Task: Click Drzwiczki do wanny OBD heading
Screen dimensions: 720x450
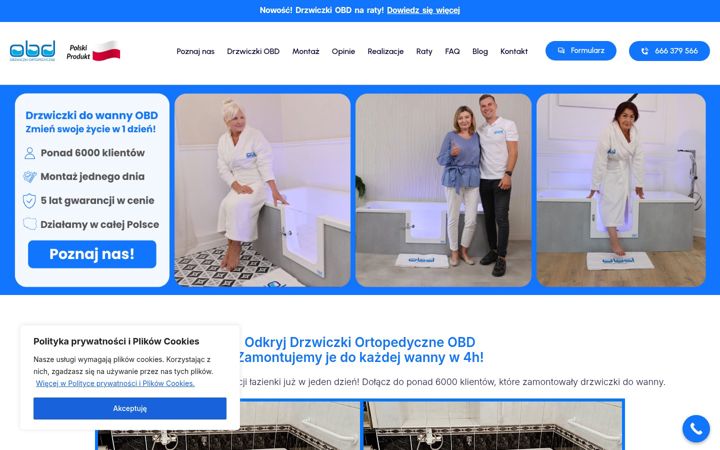Action: coord(91,115)
